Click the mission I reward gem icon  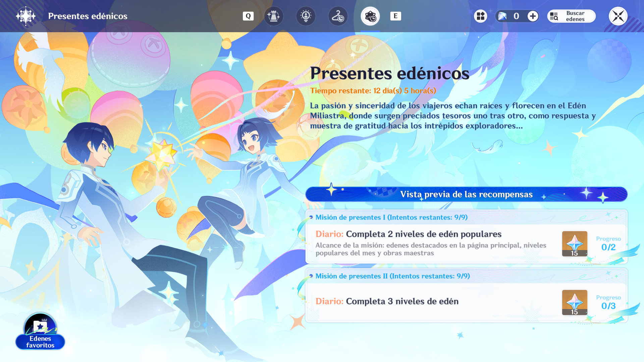point(575,244)
